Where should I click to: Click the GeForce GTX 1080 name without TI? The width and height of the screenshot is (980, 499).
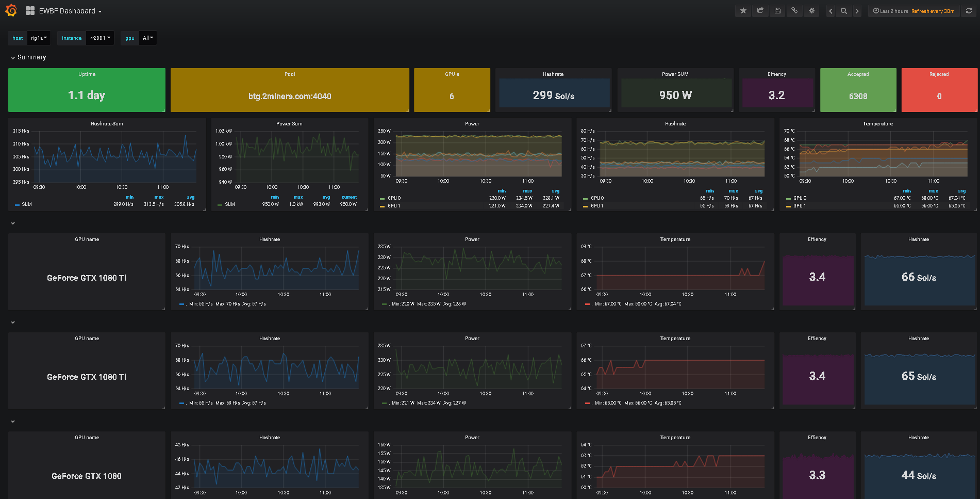coord(87,476)
